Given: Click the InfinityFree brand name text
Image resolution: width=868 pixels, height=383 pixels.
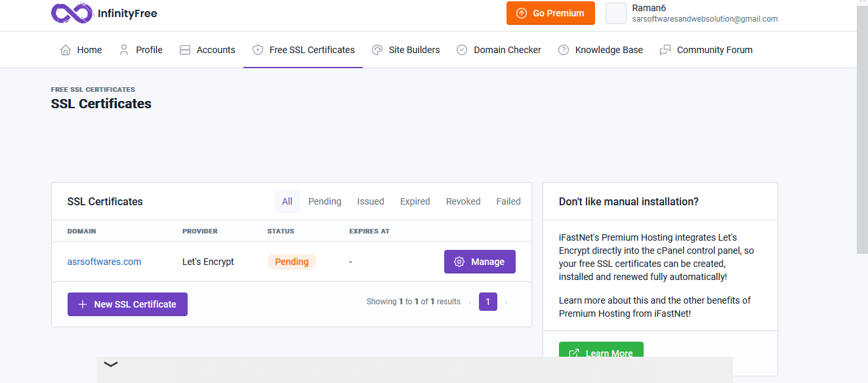Looking at the screenshot, I should [127, 13].
